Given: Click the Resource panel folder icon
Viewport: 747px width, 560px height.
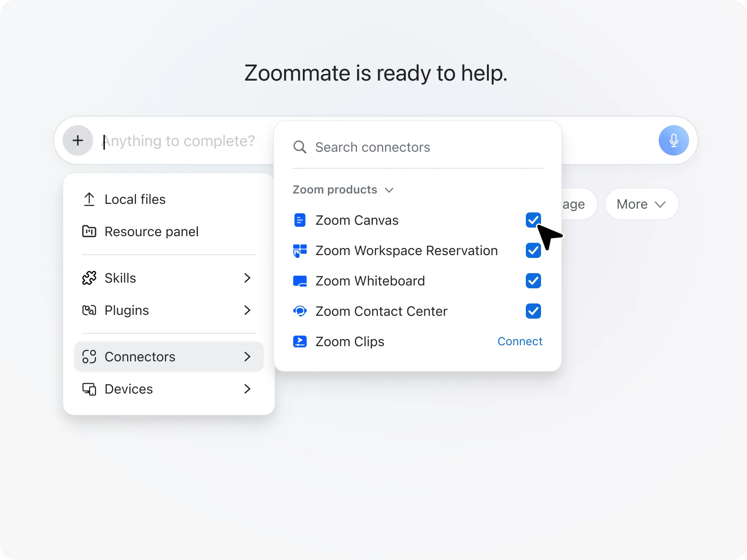Looking at the screenshot, I should pyautogui.click(x=89, y=231).
